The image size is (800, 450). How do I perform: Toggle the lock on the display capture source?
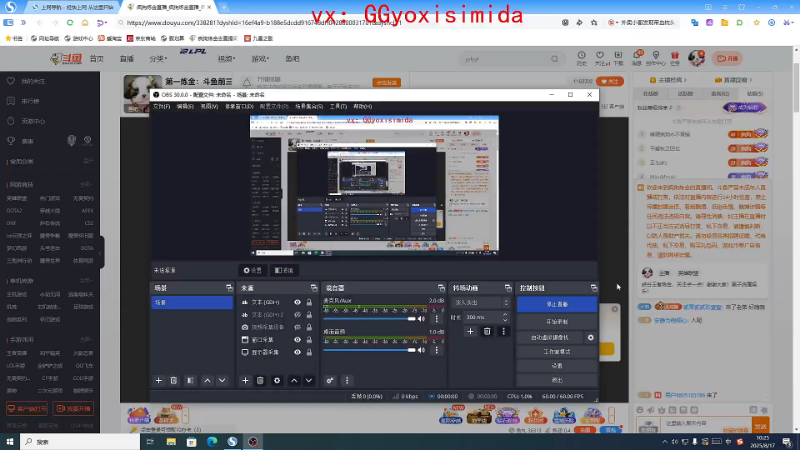click(x=309, y=352)
